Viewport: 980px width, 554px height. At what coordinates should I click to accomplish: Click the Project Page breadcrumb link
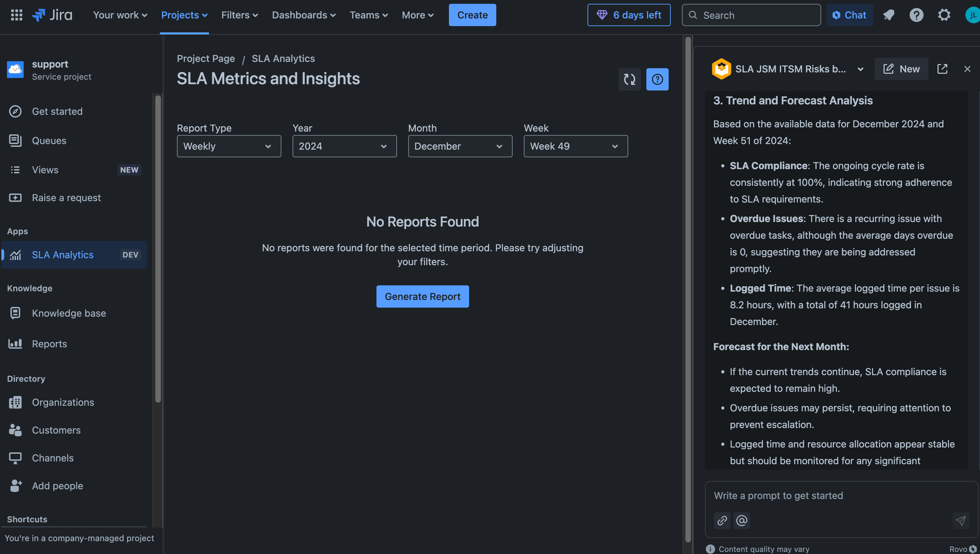(x=205, y=58)
